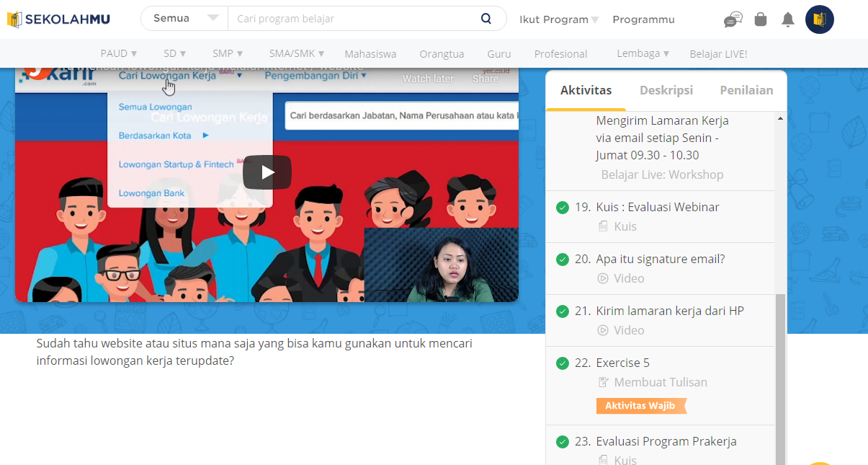The height and width of the screenshot is (465, 868).
Task: Click the activity list scrollbar up arrow
Action: coord(780,119)
